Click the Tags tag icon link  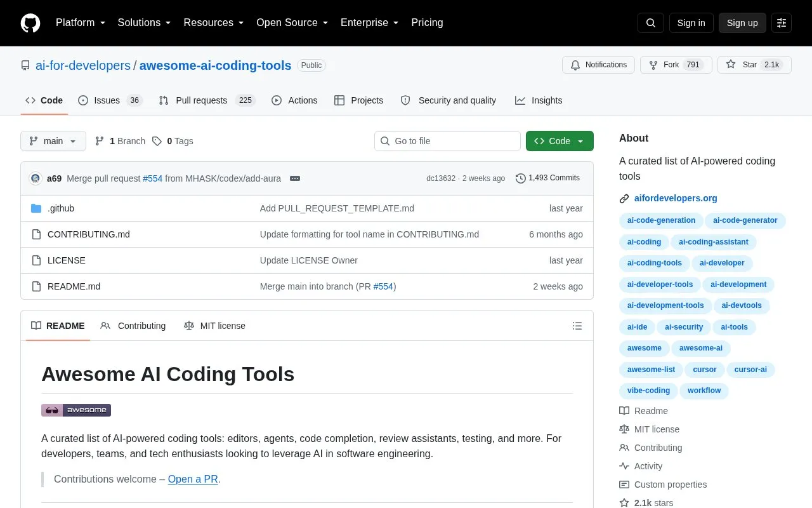(x=173, y=141)
